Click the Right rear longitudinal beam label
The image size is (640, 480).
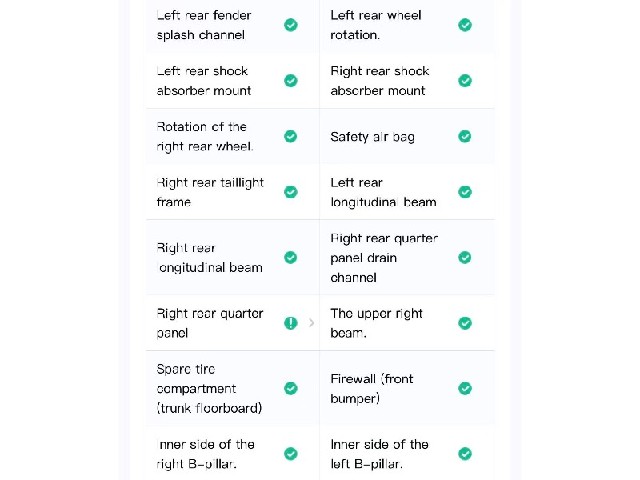click(x=209, y=258)
